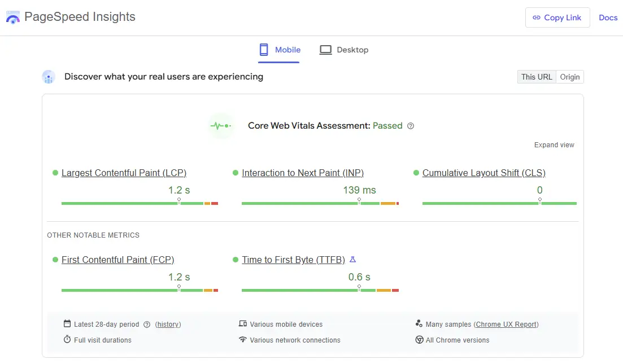Click Various network connections text
The width and height of the screenshot is (623, 364).
tap(295, 340)
